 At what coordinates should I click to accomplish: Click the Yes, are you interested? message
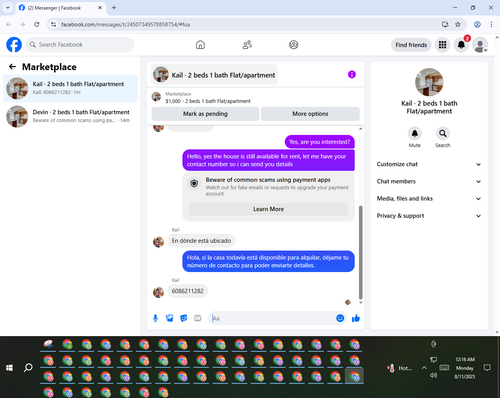[320, 142]
